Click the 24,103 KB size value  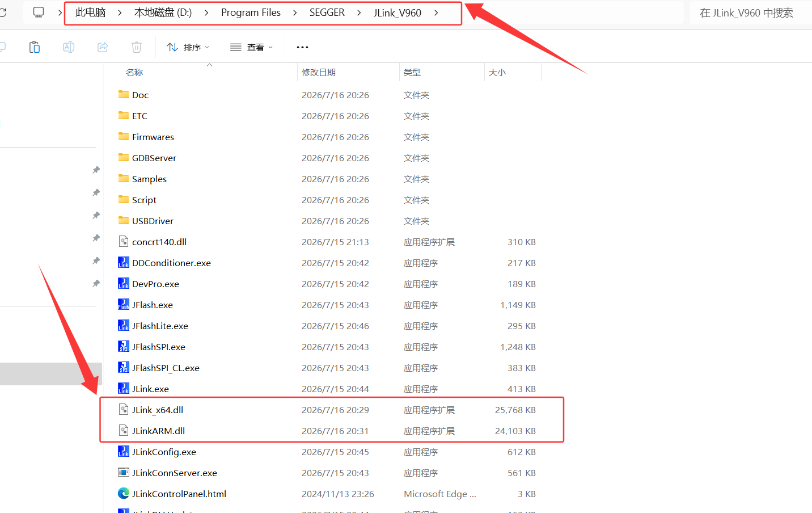click(515, 431)
